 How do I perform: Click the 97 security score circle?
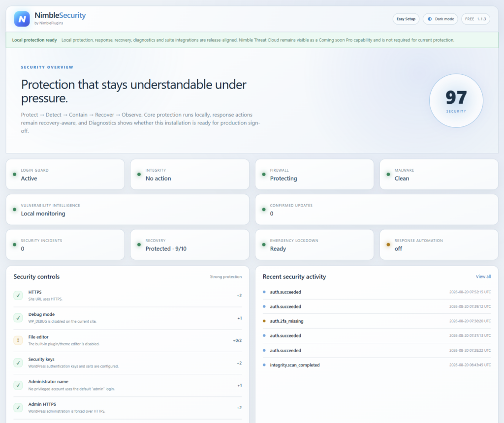[456, 100]
